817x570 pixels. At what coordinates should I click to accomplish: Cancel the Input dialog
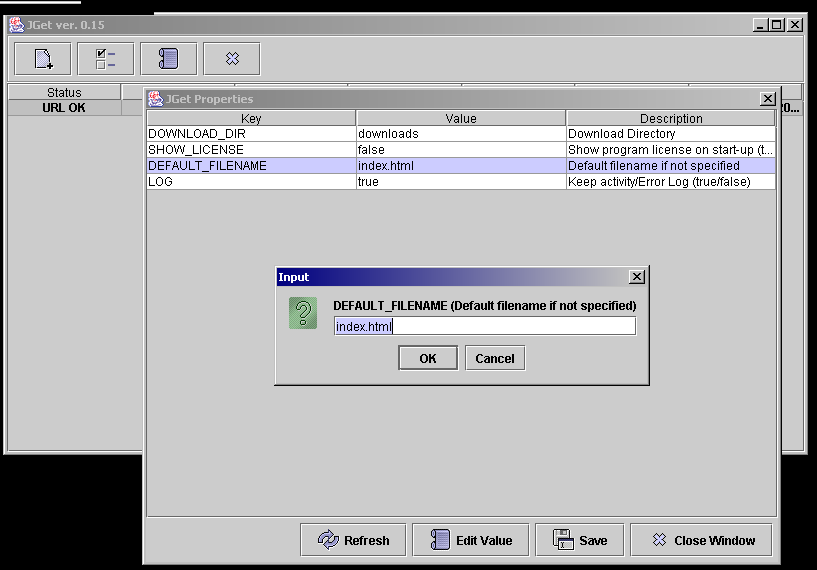(495, 358)
